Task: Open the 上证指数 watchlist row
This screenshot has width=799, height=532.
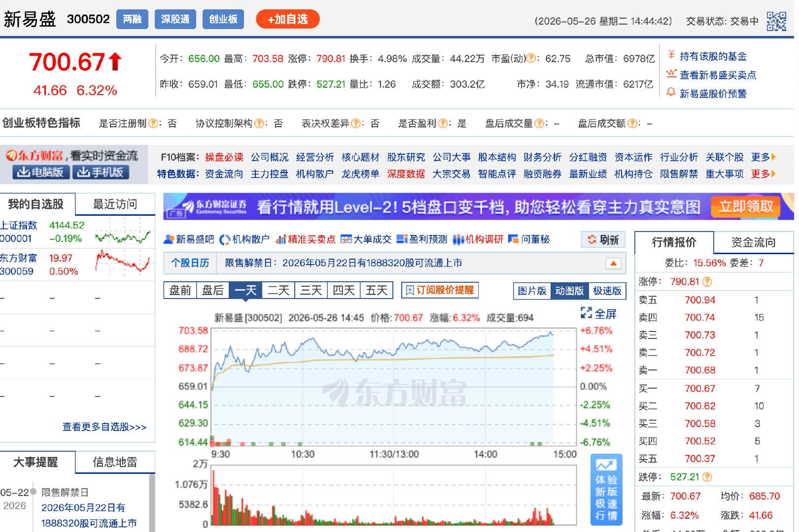Action: point(77,232)
